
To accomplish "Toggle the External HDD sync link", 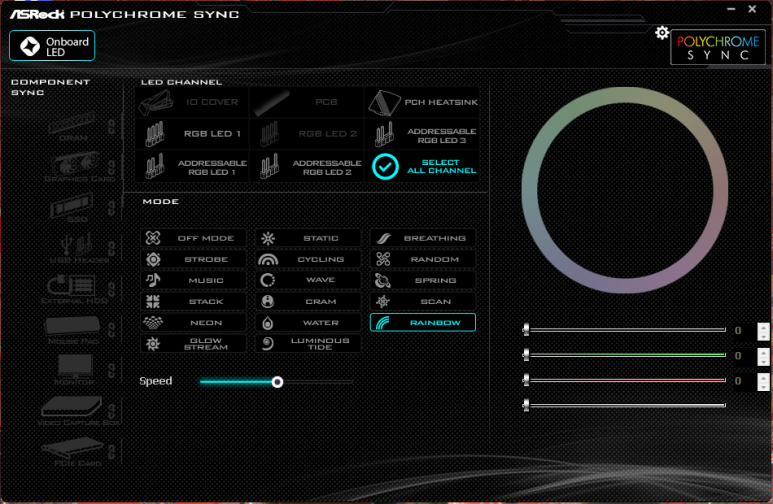I will [112, 289].
